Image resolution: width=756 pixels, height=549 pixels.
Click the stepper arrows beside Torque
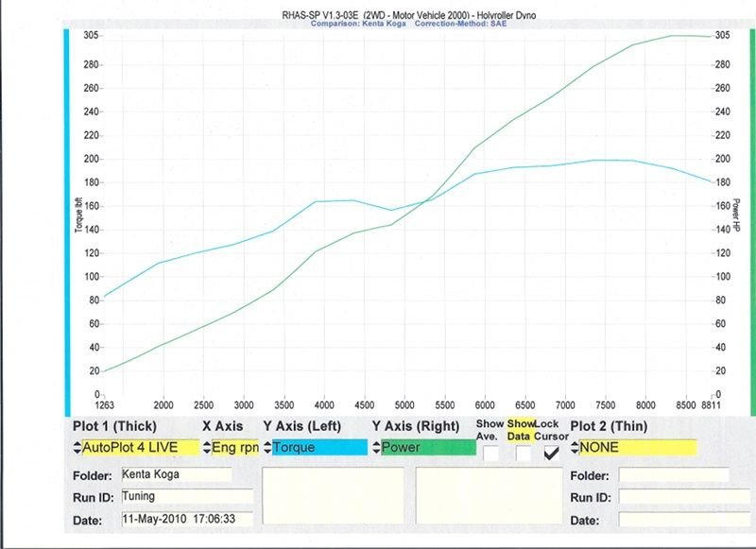coord(267,447)
